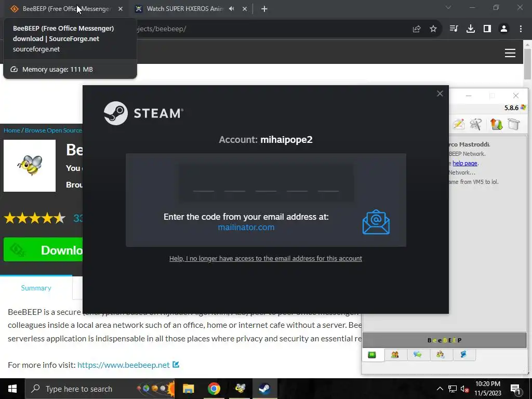
Task: Click the muted volume tray icon
Action: tap(465, 389)
